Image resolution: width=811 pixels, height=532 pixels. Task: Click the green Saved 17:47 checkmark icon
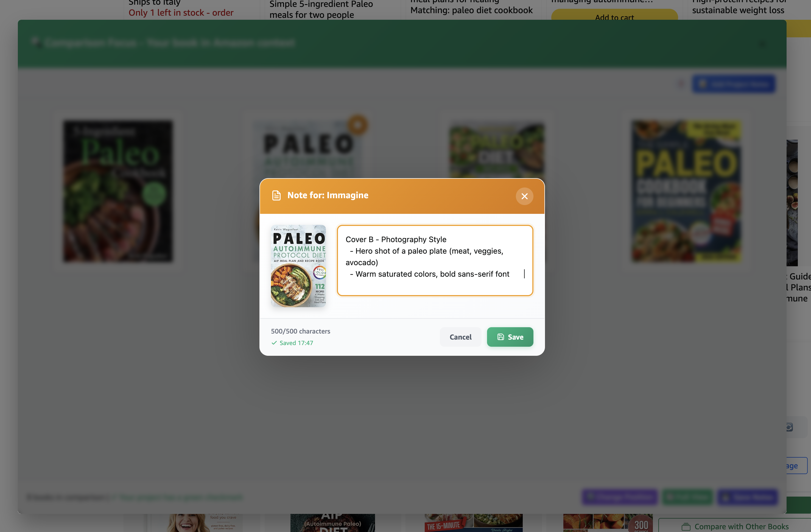tap(274, 343)
